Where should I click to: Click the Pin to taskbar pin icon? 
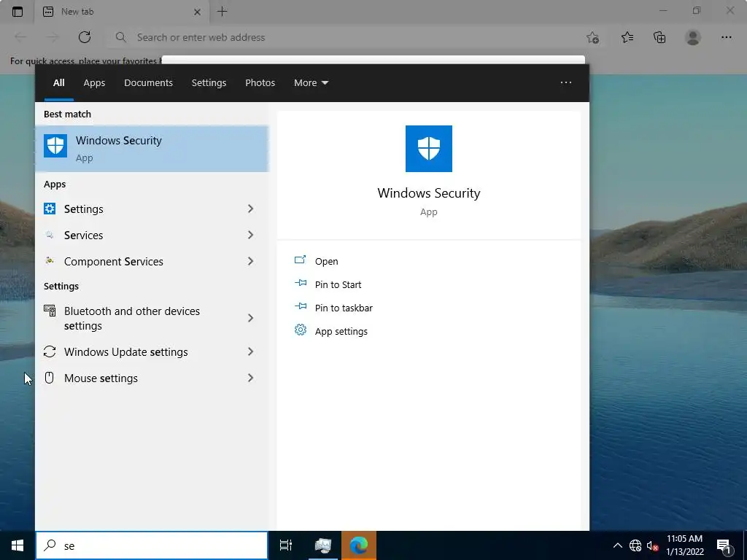click(301, 306)
